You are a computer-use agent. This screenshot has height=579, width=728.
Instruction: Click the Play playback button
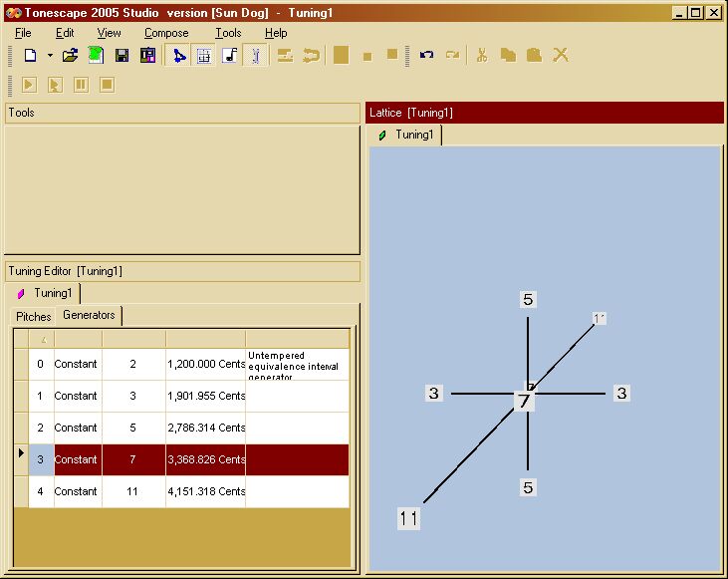click(x=29, y=85)
